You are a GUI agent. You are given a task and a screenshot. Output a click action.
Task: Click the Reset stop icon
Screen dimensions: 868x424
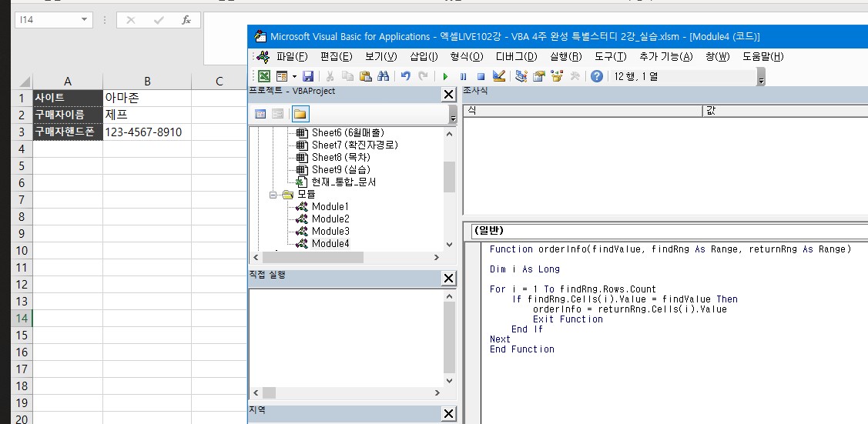481,76
